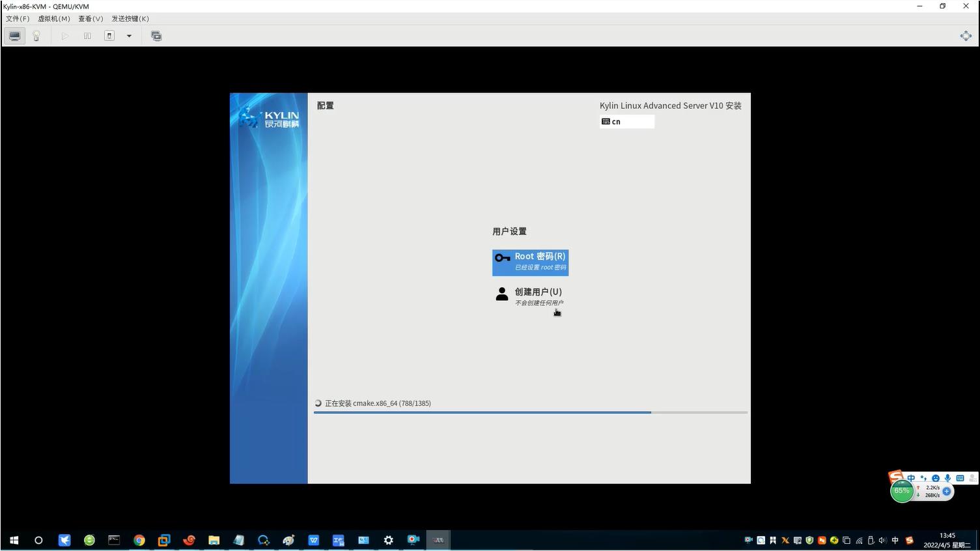Open the remote desktop app in taskbar
The width and height of the screenshot is (980, 551).
(363, 540)
